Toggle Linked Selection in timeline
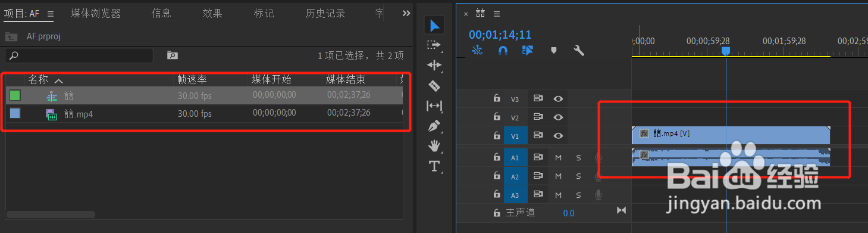The width and height of the screenshot is (868, 233). tap(527, 51)
